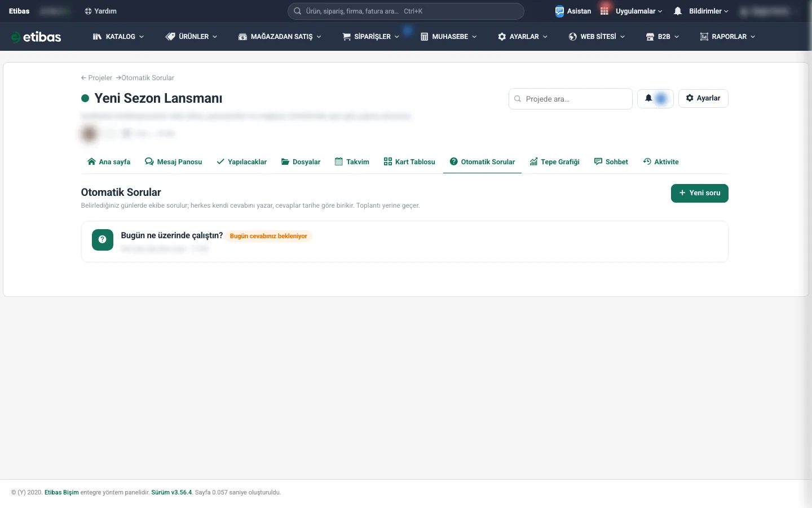Screen dimensions: 812x508
Task: Click the Projede ara search field
Action: [x=570, y=99]
